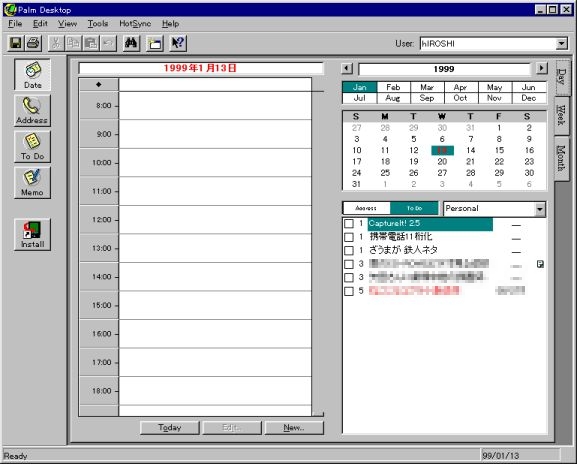The height and width of the screenshot is (464, 577).
Task: Select the Aug month button
Action: pos(393,98)
